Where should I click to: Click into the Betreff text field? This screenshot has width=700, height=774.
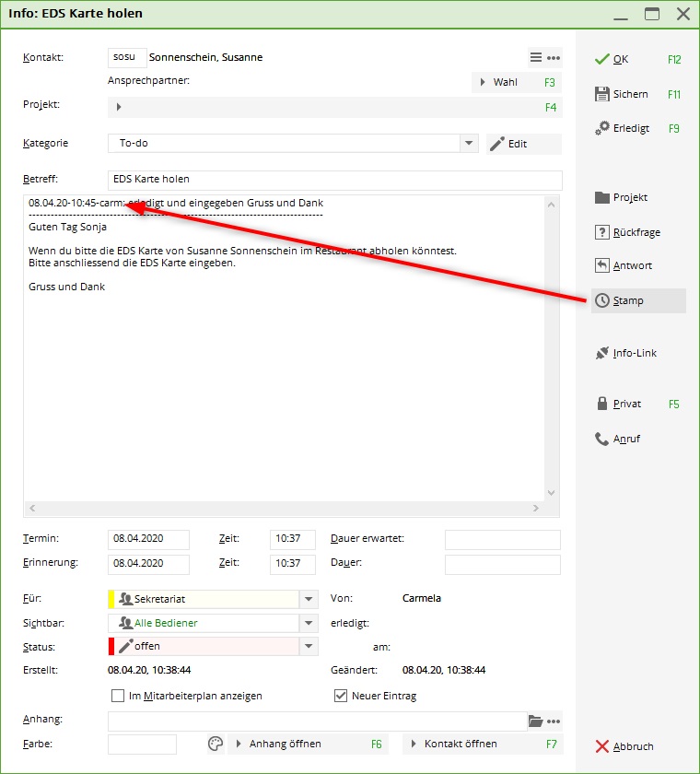[x=334, y=179]
